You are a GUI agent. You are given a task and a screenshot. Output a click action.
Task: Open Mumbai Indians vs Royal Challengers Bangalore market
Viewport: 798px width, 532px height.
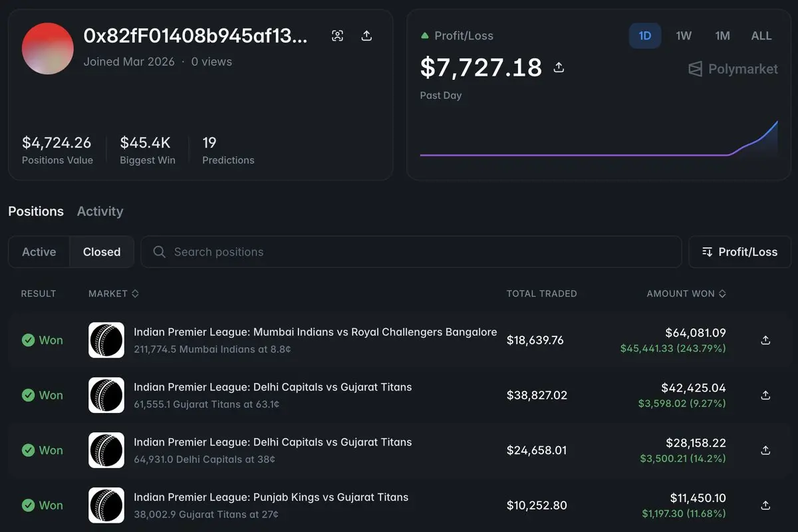315,332
